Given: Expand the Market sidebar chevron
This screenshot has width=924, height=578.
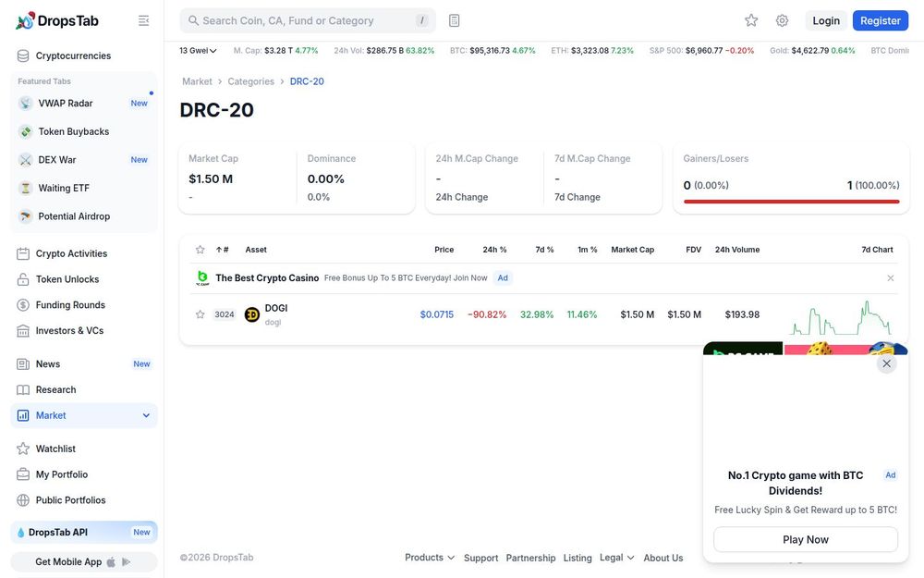Looking at the screenshot, I should (146, 415).
